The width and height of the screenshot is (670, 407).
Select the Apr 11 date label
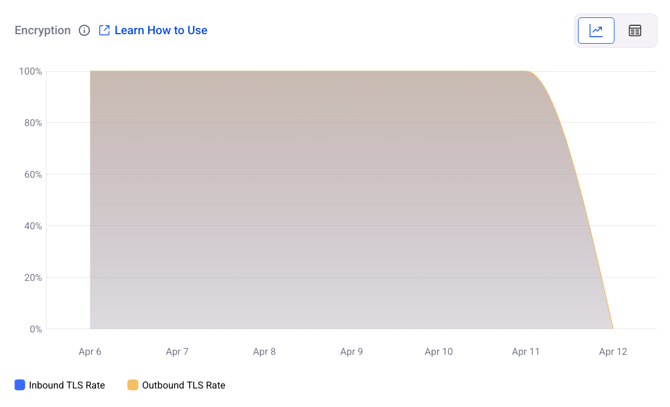pos(526,352)
